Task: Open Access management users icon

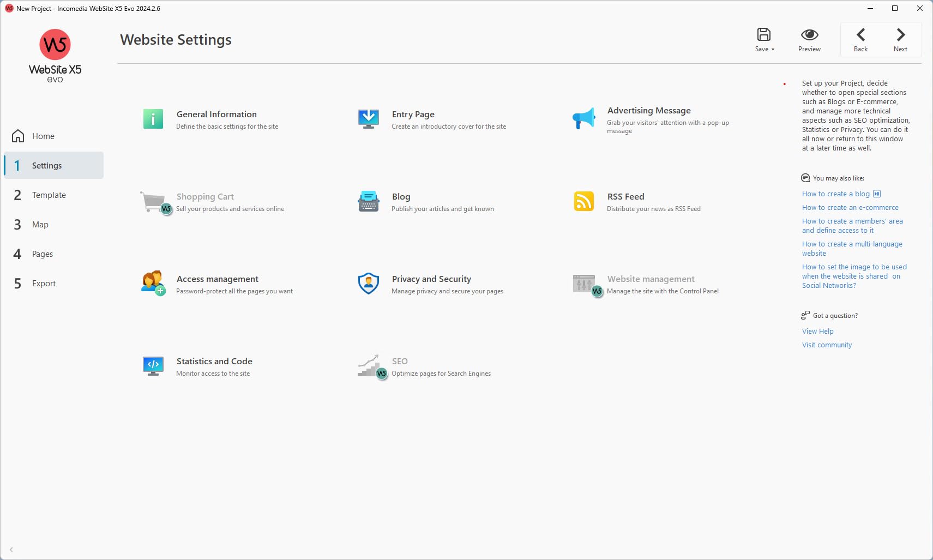Action: tap(153, 283)
